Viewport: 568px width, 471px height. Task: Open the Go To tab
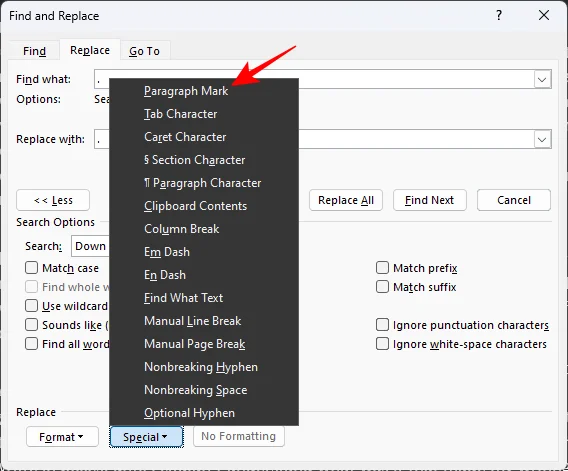pyautogui.click(x=145, y=51)
